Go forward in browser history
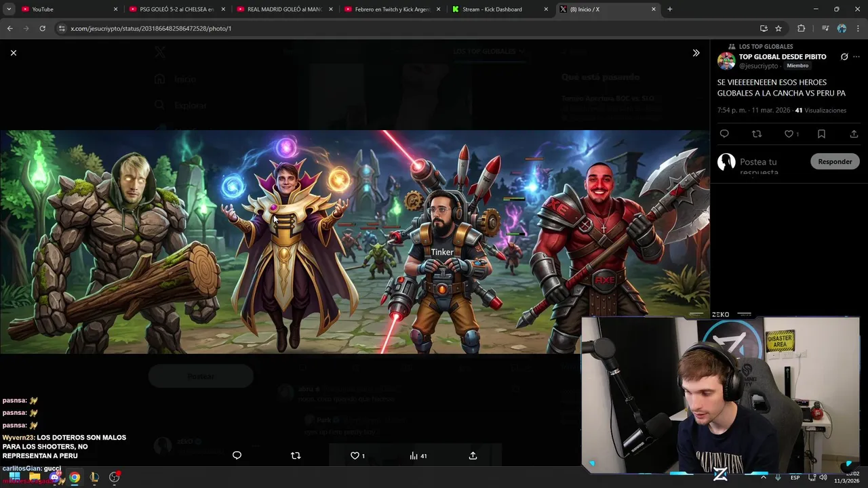Image resolution: width=868 pixels, height=488 pixels. coord(26,28)
